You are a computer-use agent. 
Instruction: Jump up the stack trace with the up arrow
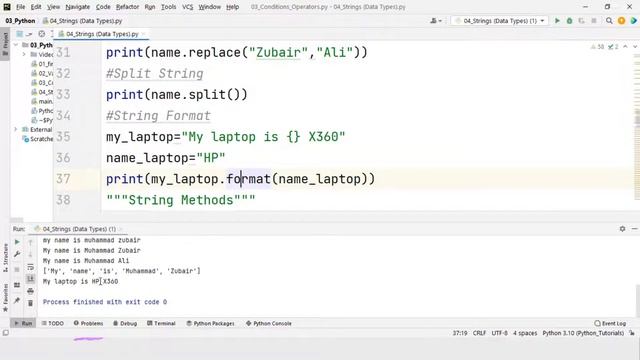(x=30, y=243)
